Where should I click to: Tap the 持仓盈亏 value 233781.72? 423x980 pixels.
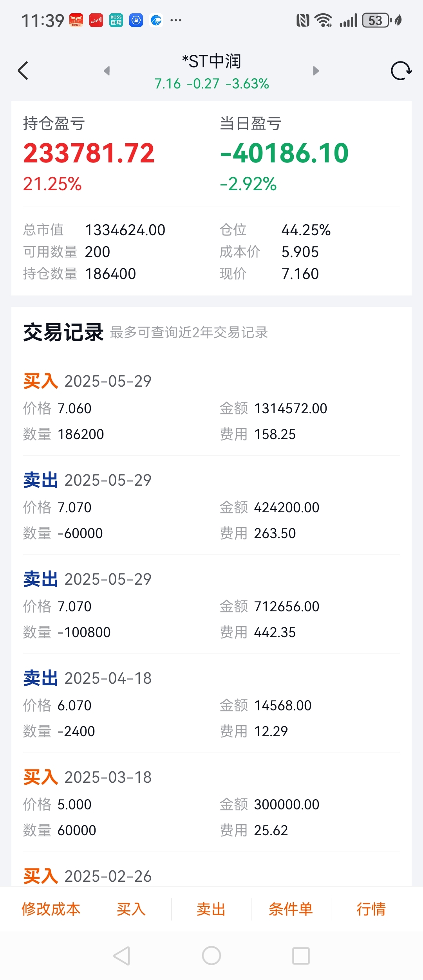(x=89, y=153)
